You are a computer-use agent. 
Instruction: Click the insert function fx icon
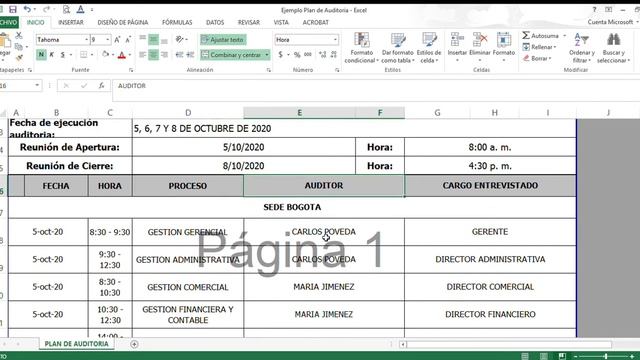[x=101, y=86]
